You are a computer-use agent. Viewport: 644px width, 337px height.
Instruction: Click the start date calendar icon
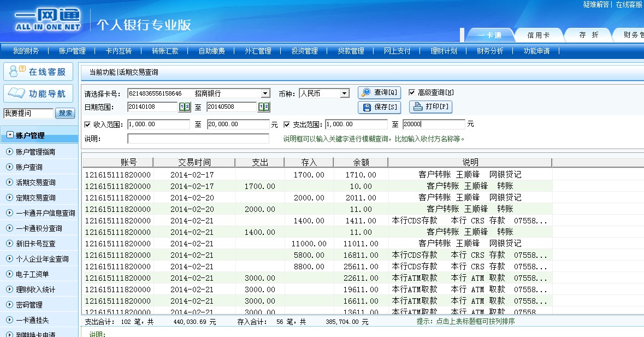(x=185, y=107)
